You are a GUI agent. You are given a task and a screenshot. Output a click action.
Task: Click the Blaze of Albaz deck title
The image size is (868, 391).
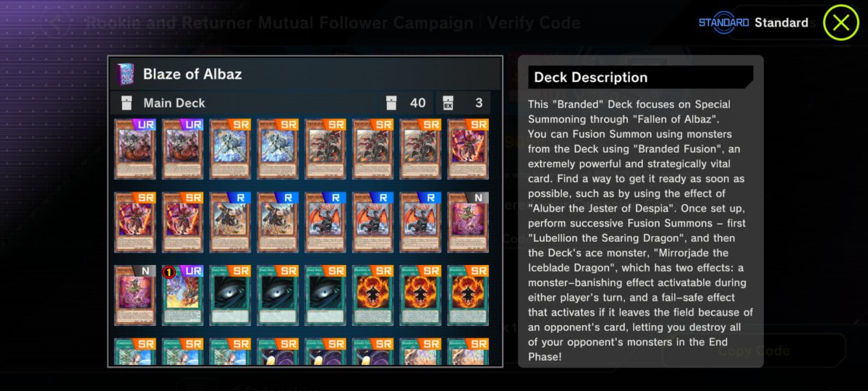click(192, 74)
